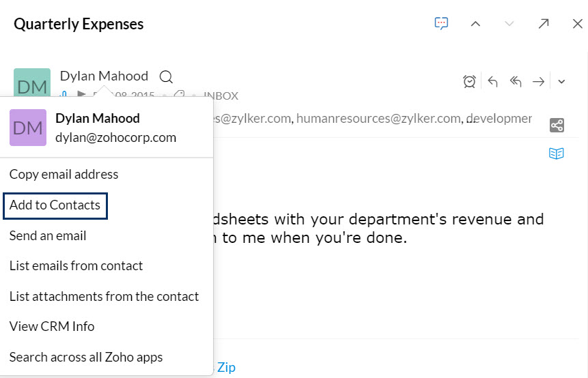The height and width of the screenshot is (378, 588).
Task: Go to next email with down chevron
Action: (x=509, y=24)
